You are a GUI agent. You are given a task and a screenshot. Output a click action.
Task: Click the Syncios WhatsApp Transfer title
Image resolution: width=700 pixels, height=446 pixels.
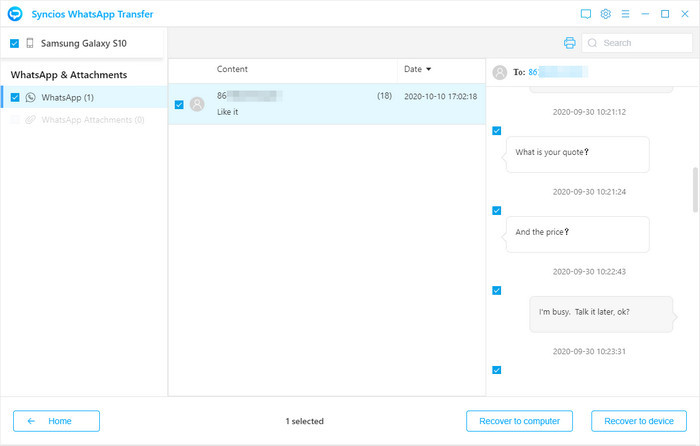coord(92,14)
